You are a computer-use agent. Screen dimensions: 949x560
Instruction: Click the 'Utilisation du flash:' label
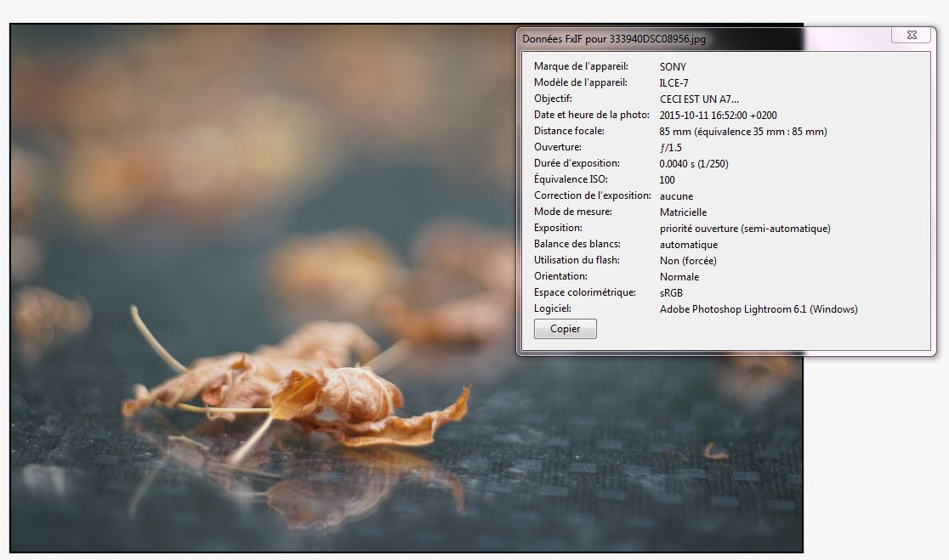point(577,260)
